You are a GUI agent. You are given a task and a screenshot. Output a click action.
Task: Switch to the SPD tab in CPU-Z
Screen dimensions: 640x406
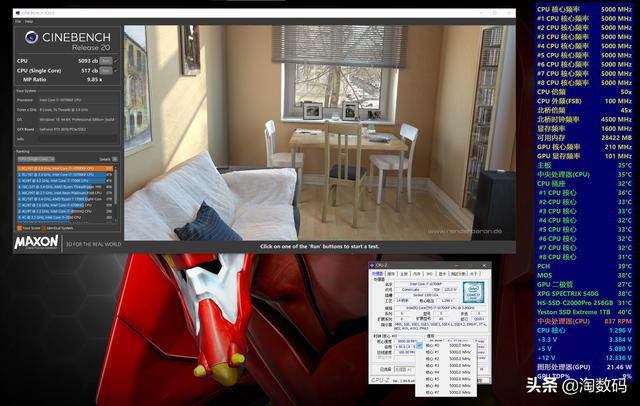click(x=429, y=273)
